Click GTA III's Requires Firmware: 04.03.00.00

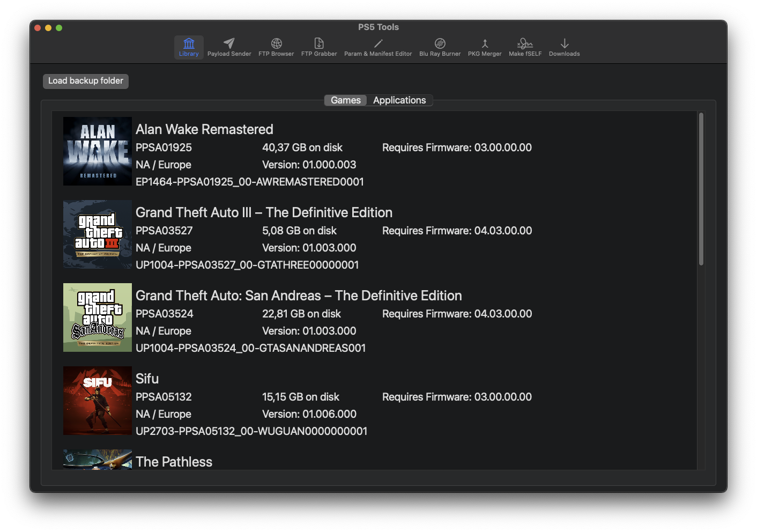coord(457,231)
